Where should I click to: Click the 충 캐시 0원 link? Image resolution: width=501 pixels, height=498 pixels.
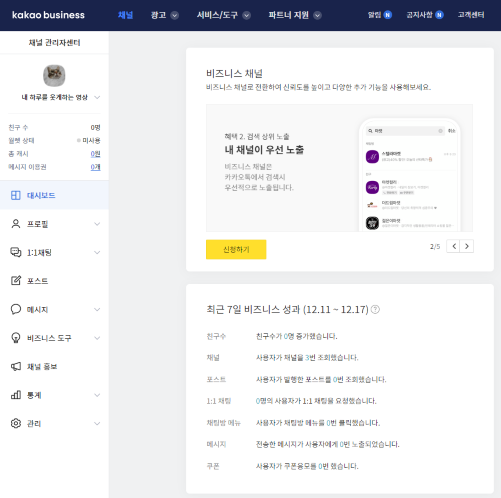pyautogui.click(x=95, y=154)
